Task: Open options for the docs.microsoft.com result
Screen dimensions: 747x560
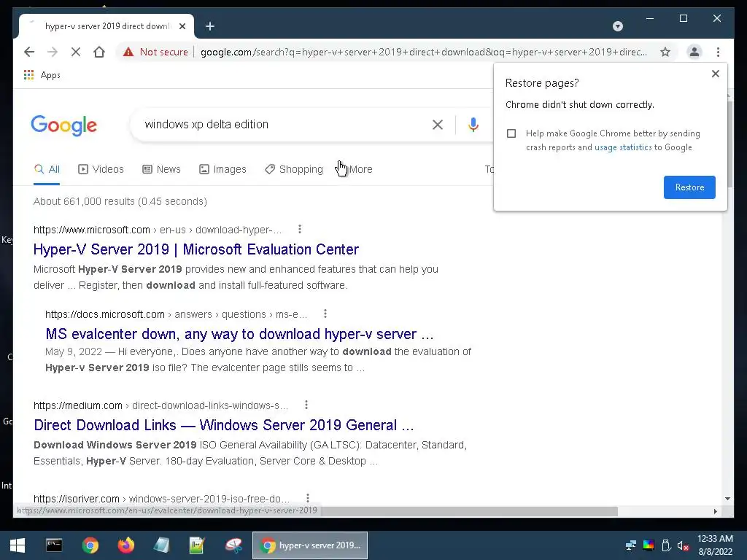Action: pyautogui.click(x=325, y=314)
